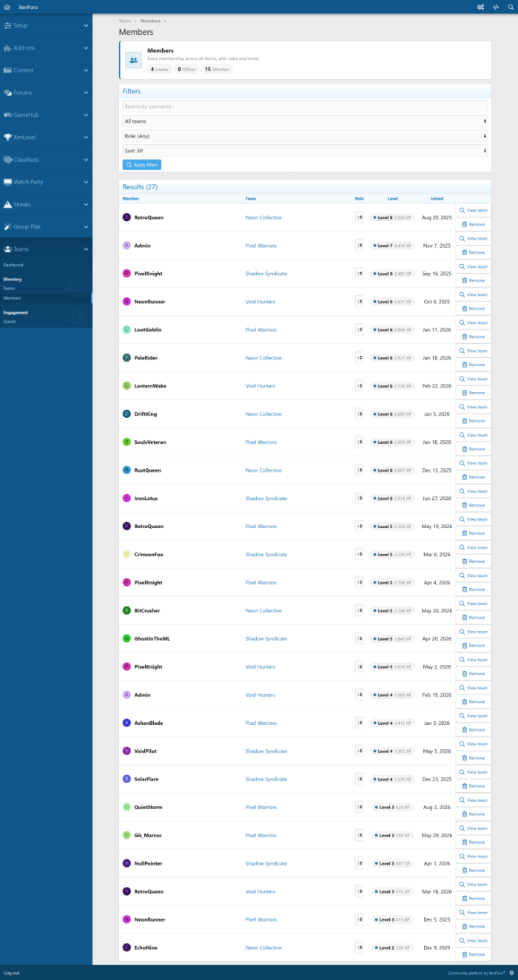
Task: Click GhostInTheML's avatar
Action: (127, 639)
